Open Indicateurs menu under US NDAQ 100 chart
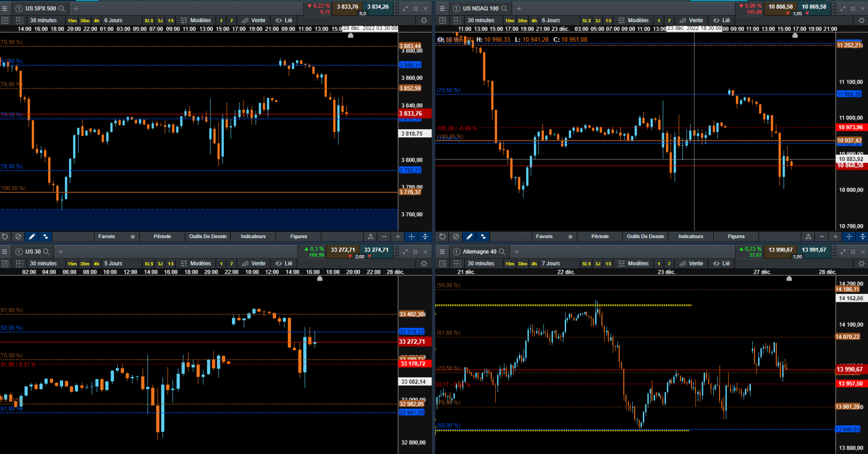This screenshot has width=868, height=454. point(691,237)
